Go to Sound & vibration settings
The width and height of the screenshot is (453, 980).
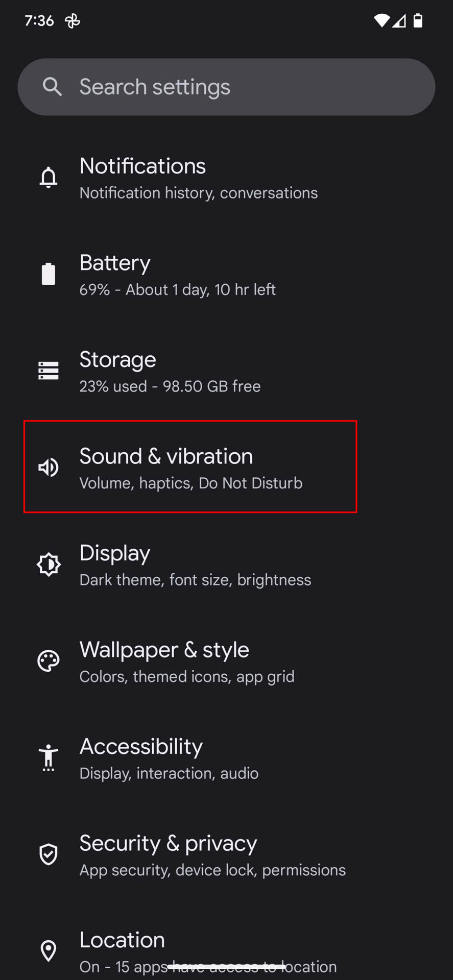pyautogui.click(x=190, y=467)
